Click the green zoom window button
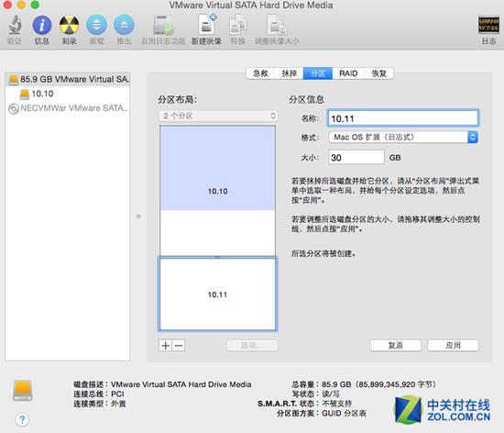The image size is (504, 433). (35, 5)
